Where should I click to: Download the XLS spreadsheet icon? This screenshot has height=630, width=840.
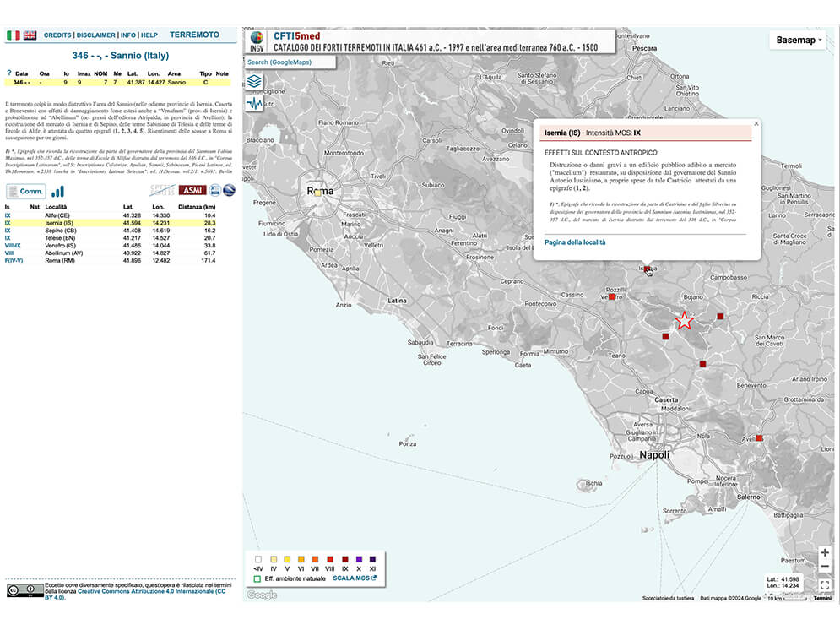pyautogui.click(x=214, y=190)
